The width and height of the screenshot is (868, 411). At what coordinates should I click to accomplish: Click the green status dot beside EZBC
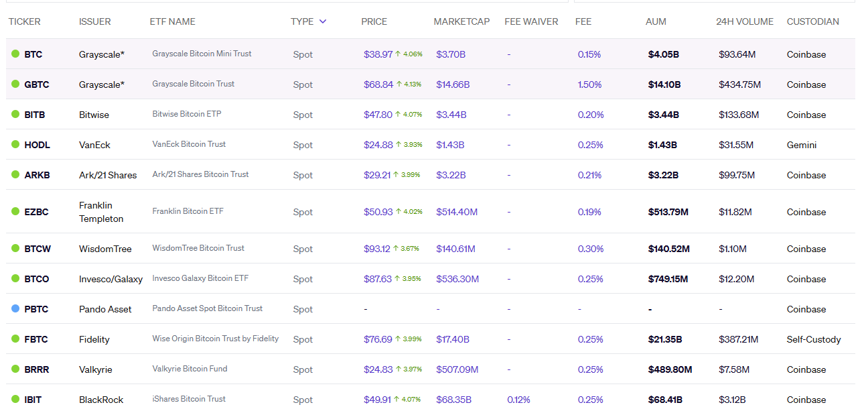[x=15, y=212]
